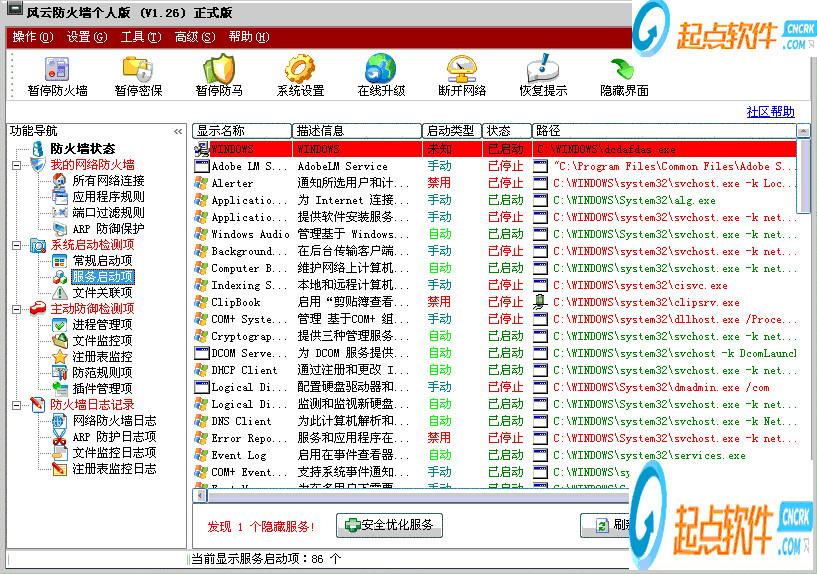Click the 安全优化服务 button
This screenshot has height=574, width=817.
coord(389,525)
